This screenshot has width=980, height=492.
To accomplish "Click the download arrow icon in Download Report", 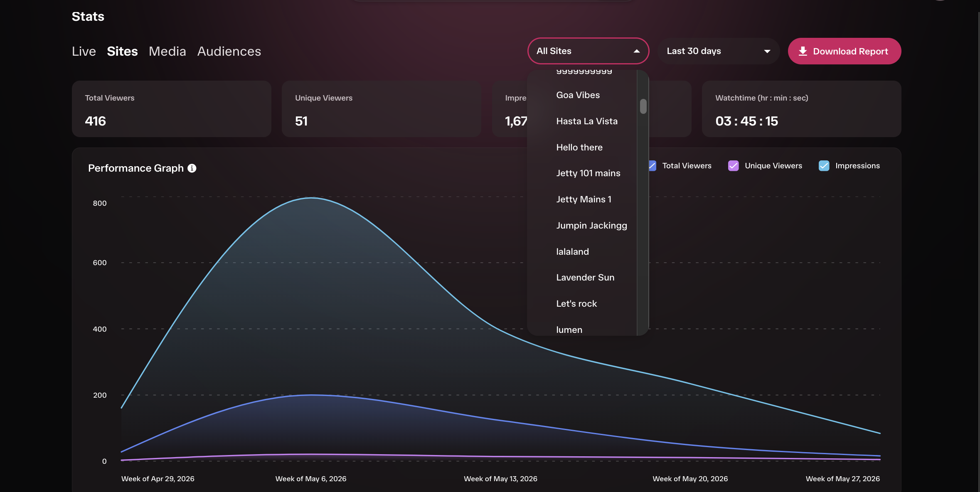I will 803,51.
